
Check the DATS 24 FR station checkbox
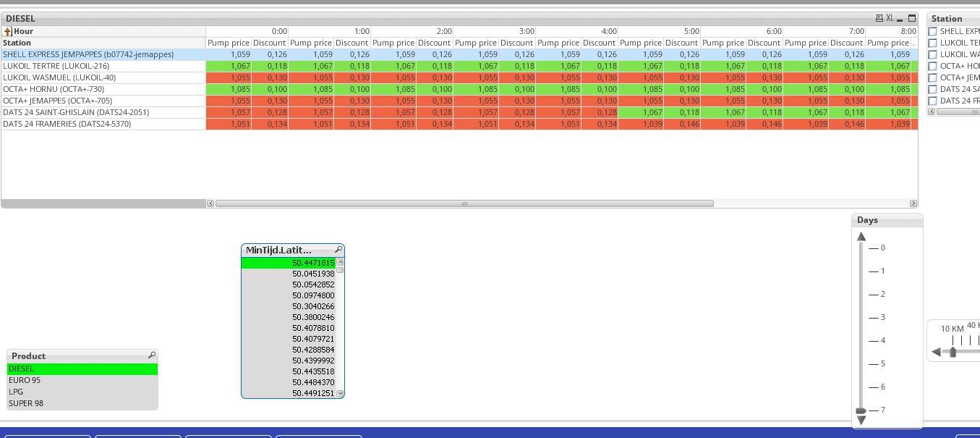point(933,101)
